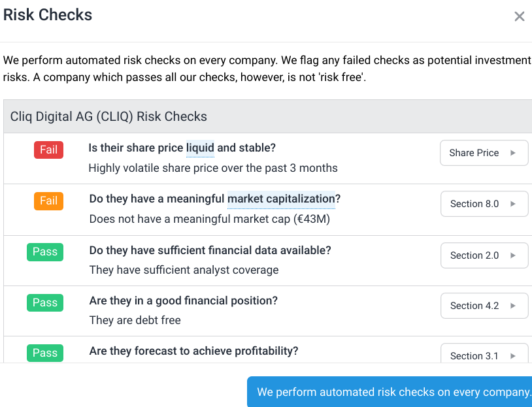Viewport: 532px width, 407px height.
Task: Open Section 3.1 profitability forecast
Action: click(484, 355)
